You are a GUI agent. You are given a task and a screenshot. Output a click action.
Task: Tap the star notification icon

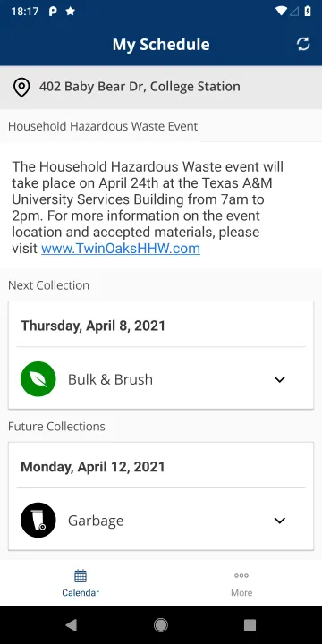tap(71, 11)
